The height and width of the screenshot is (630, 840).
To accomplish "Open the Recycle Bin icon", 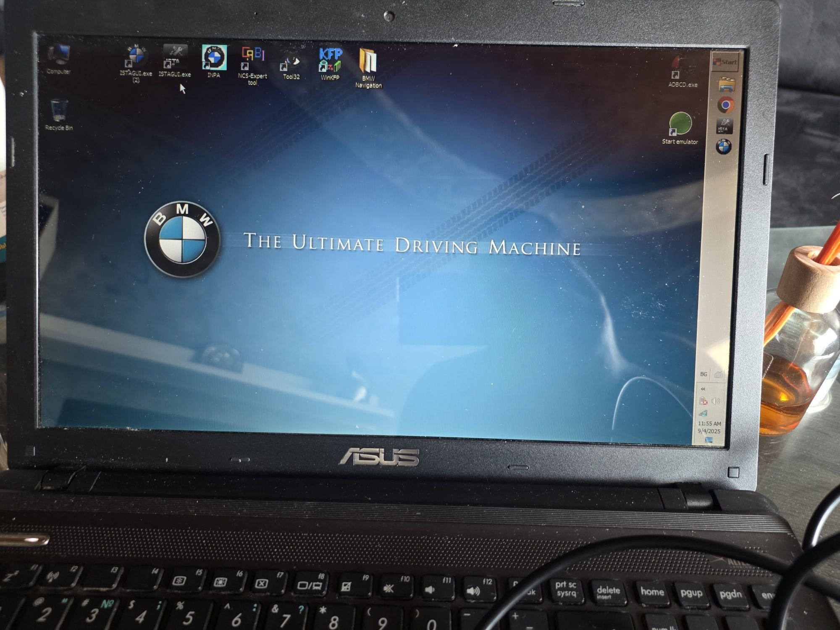I will tap(59, 115).
